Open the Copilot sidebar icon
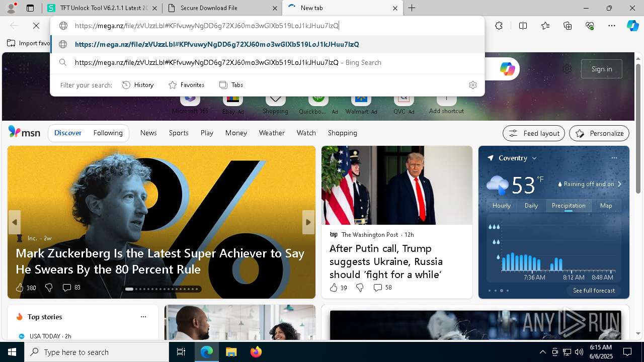This screenshot has height=362, width=644. 632,26
